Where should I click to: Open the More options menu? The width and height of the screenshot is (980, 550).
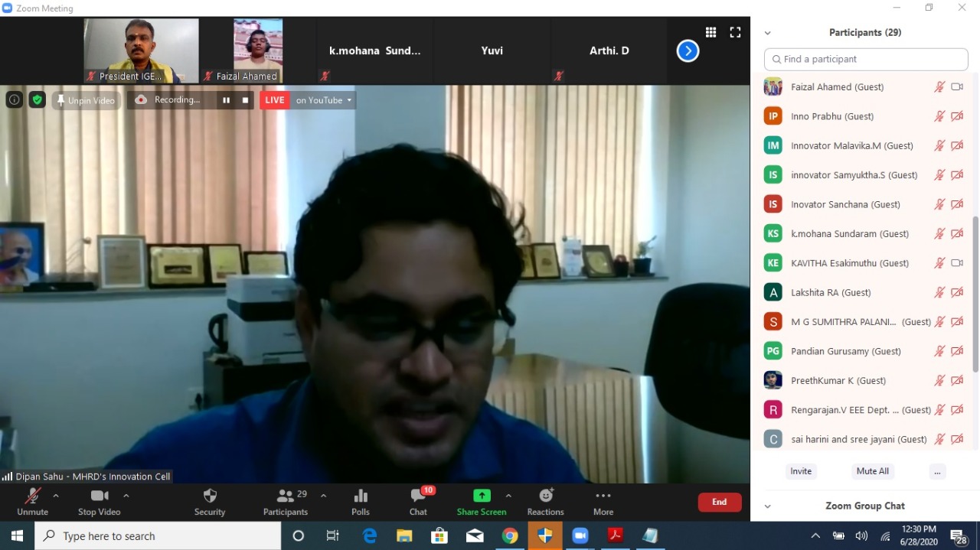pyautogui.click(x=603, y=501)
